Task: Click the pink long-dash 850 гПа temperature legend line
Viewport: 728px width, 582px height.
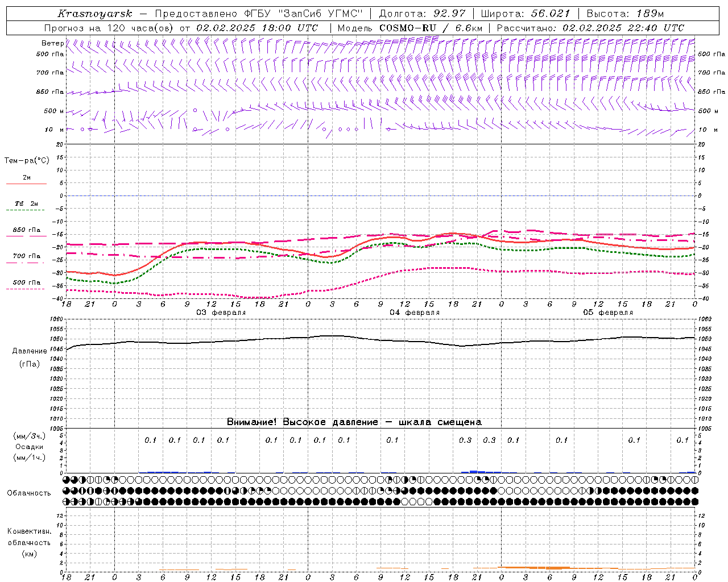Action: coord(26,236)
